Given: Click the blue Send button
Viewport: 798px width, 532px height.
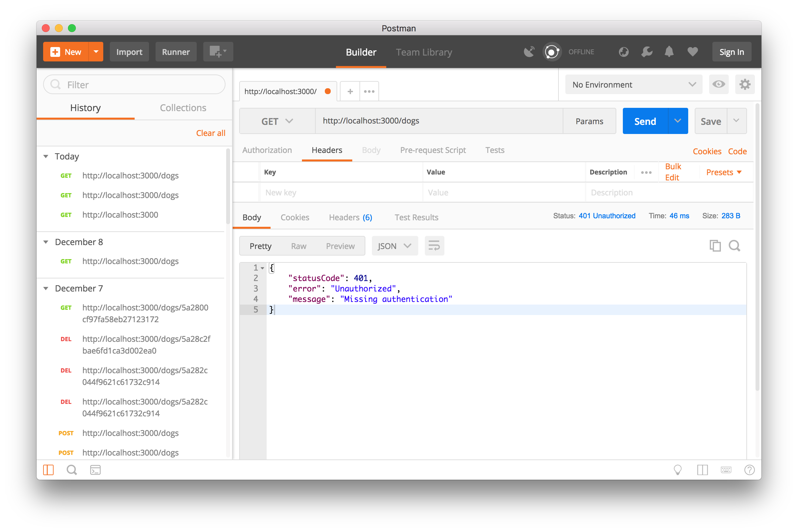Looking at the screenshot, I should point(645,121).
